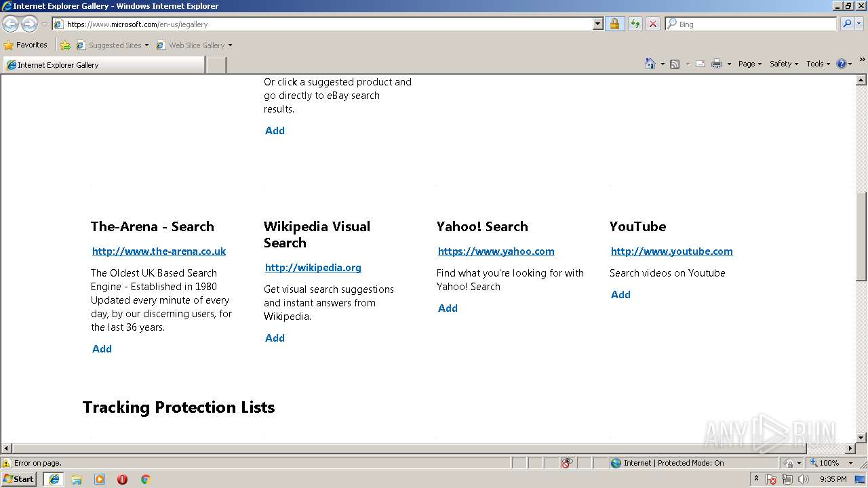Click the security lock icon in address bar
The height and width of the screenshot is (488, 868).
[x=614, y=24]
